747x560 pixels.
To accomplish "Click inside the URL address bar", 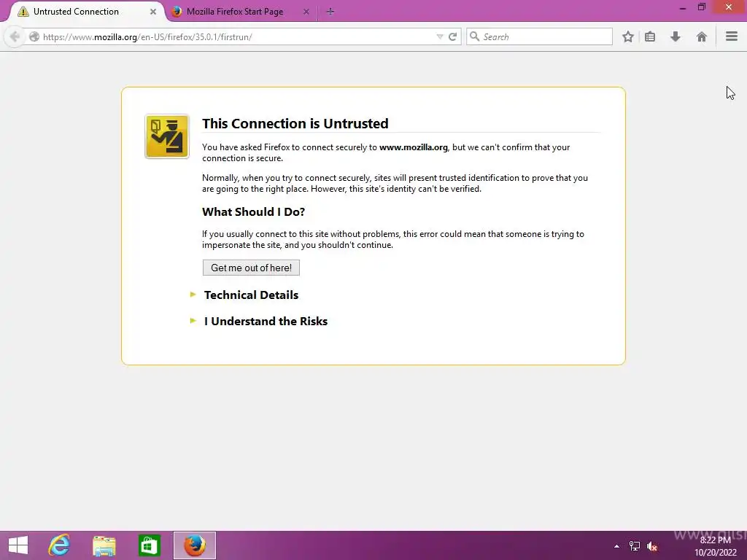I will (x=239, y=36).
